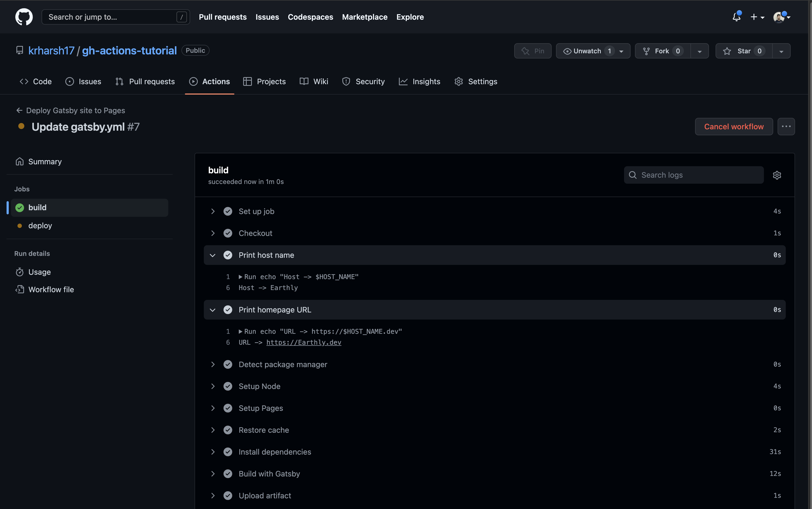The height and width of the screenshot is (509, 812).
Task: Pin the repository with Pin button
Action: (x=532, y=51)
